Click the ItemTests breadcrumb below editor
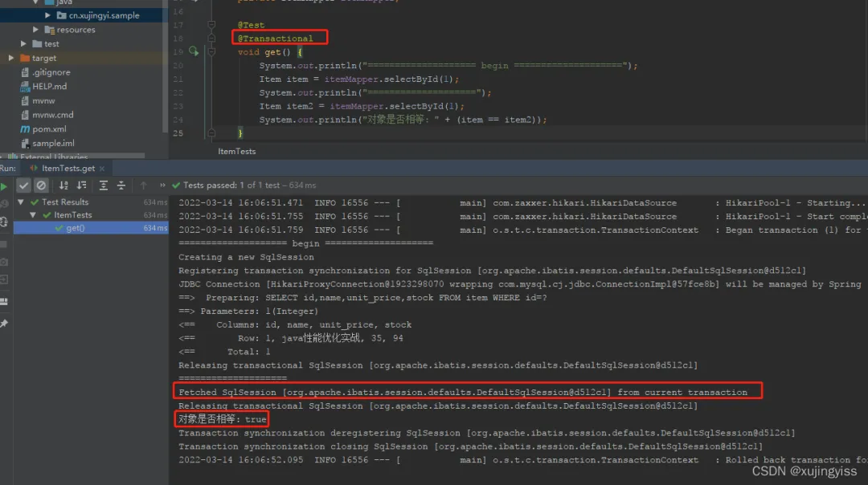This screenshot has width=868, height=485. (237, 151)
